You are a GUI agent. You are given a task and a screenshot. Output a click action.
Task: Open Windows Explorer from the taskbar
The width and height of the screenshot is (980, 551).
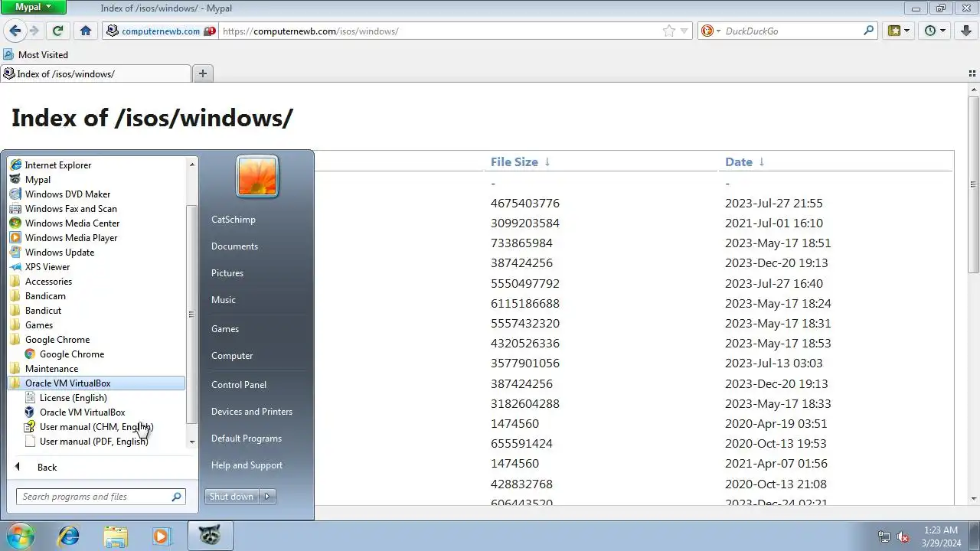[x=116, y=536]
